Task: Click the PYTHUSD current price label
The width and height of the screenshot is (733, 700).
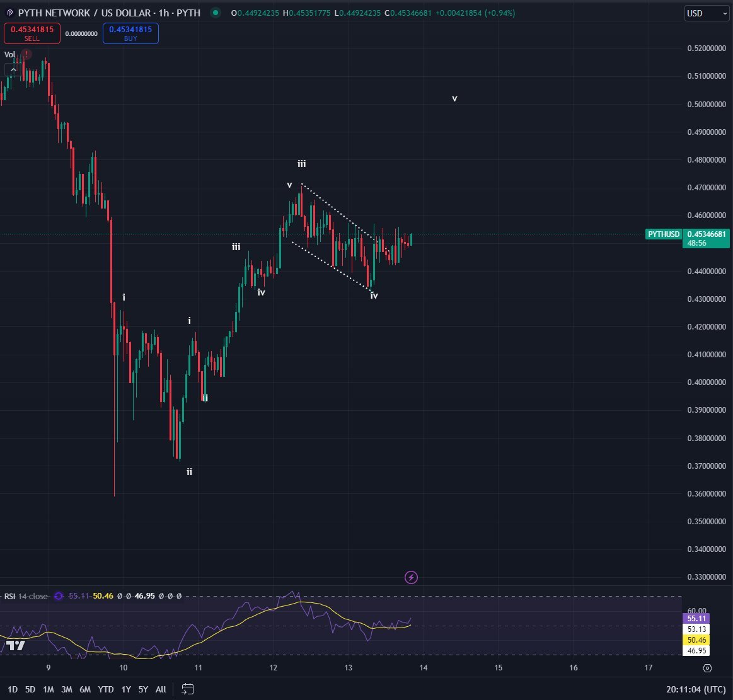Action: 664,234
